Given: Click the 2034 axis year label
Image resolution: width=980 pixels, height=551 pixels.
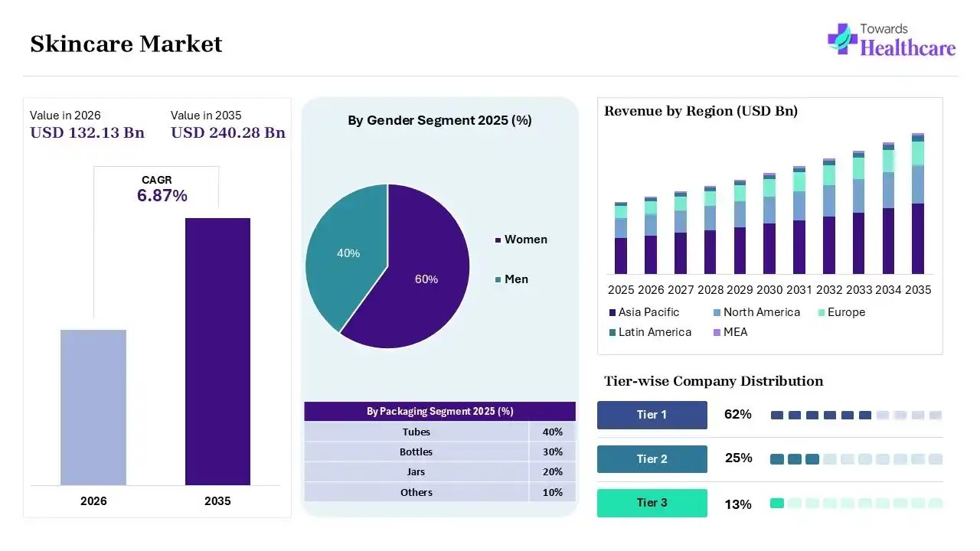Looking at the screenshot, I should point(888,290).
